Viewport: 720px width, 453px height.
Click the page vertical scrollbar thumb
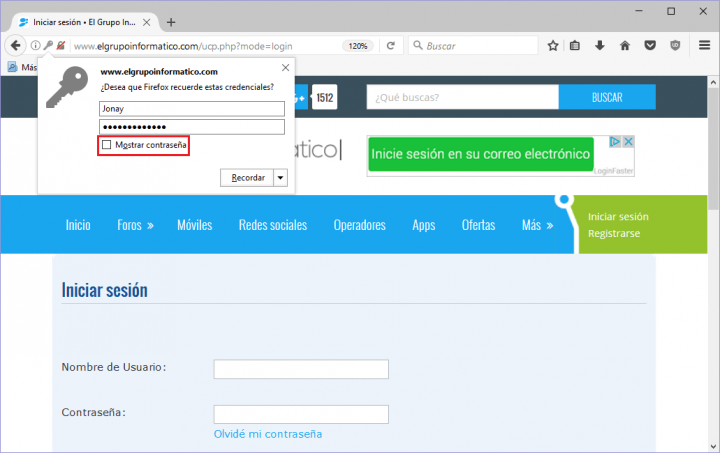713,149
